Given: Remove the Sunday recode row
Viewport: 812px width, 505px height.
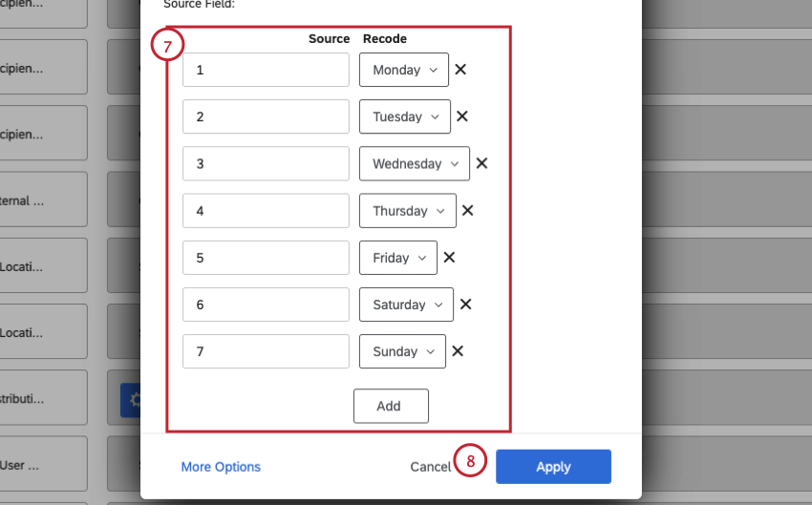Looking at the screenshot, I should pyautogui.click(x=458, y=351).
